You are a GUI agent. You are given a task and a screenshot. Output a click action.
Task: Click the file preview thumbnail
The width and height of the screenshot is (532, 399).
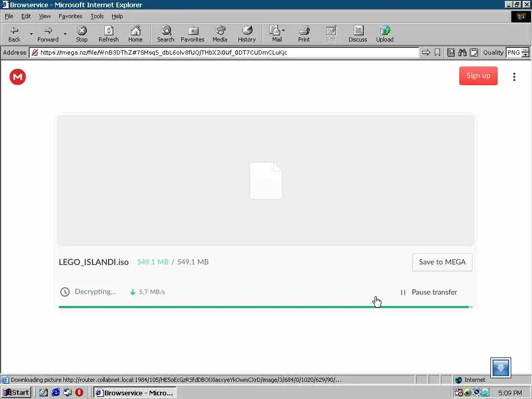pos(265,180)
